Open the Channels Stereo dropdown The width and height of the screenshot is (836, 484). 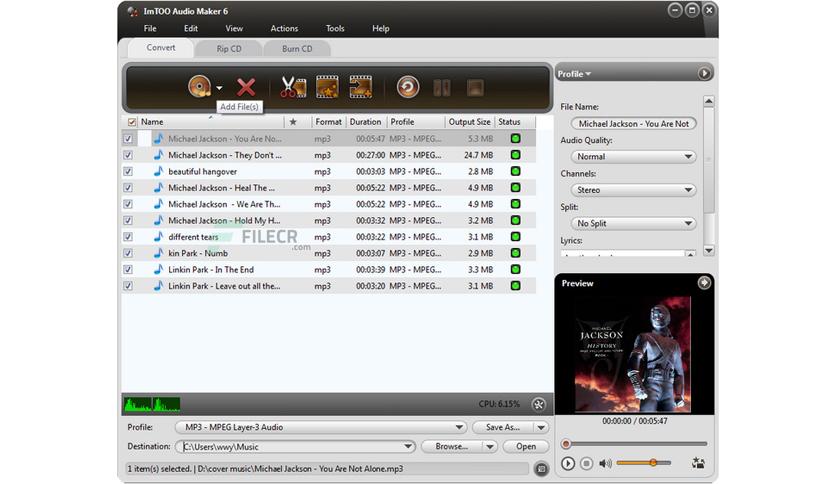633,190
